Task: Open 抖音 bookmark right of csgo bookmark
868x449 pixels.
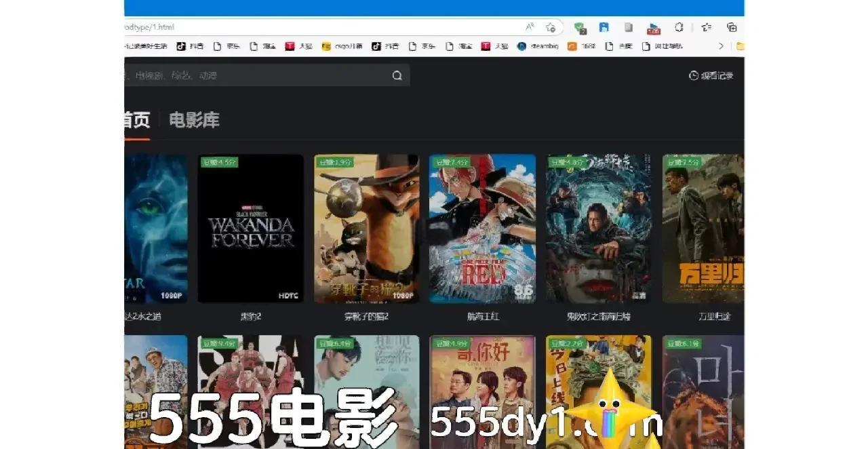Action: pos(385,46)
